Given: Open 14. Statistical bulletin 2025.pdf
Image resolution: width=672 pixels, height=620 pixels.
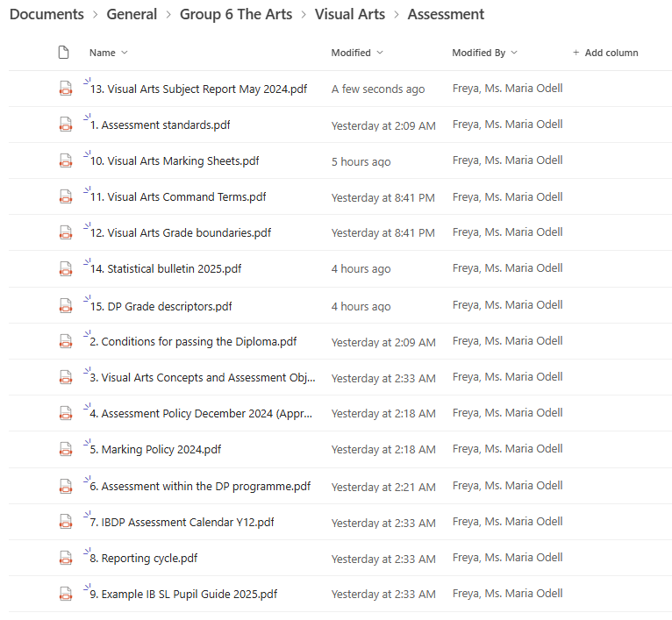Looking at the screenshot, I should pos(166,269).
